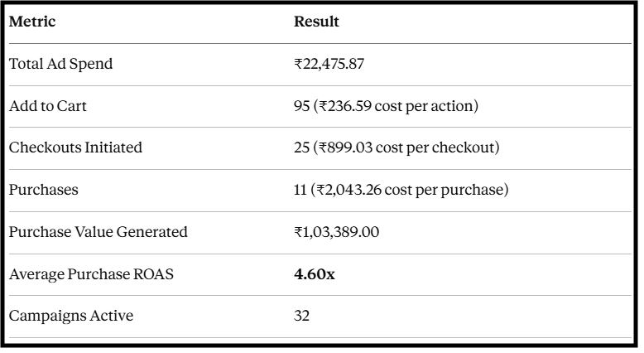The image size is (644, 353).
Task: Click the ₹1,03,389.00 purchase value
Action: click(336, 232)
